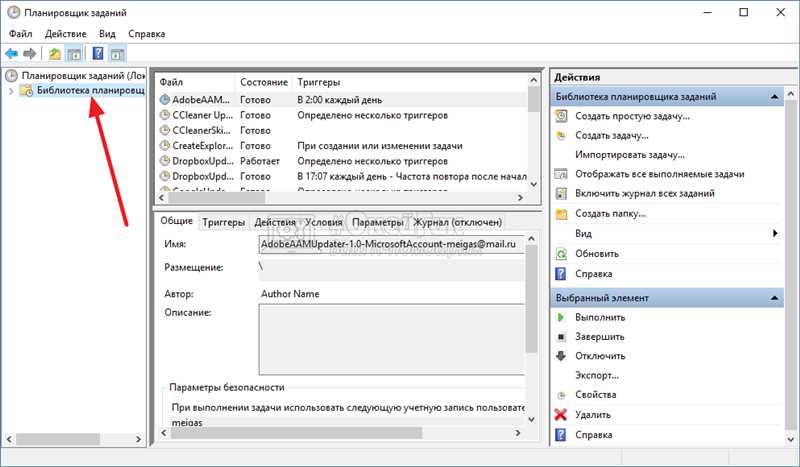Select DropboxUpd... task triggered at 17:07
This screenshot has width=800, height=467.
click(x=341, y=176)
